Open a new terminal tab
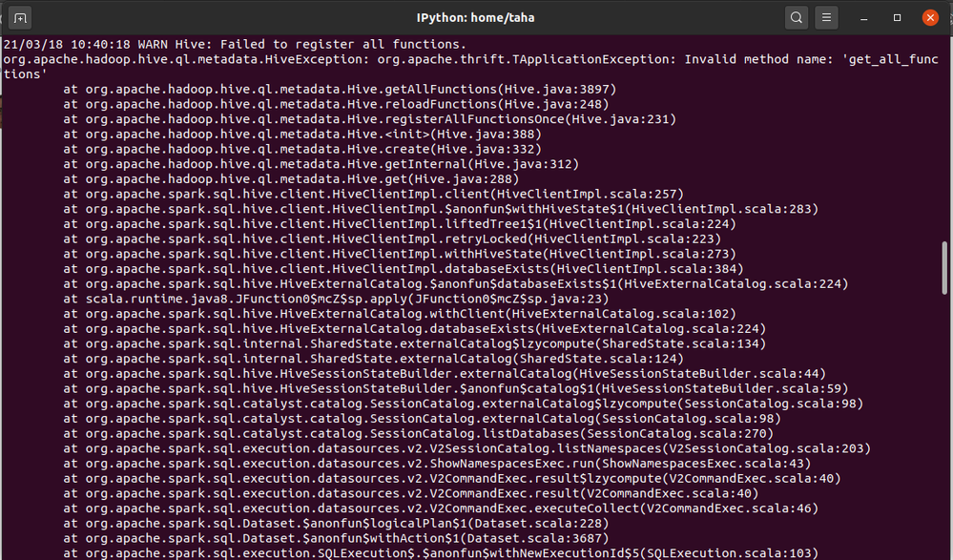 click(20, 17)
